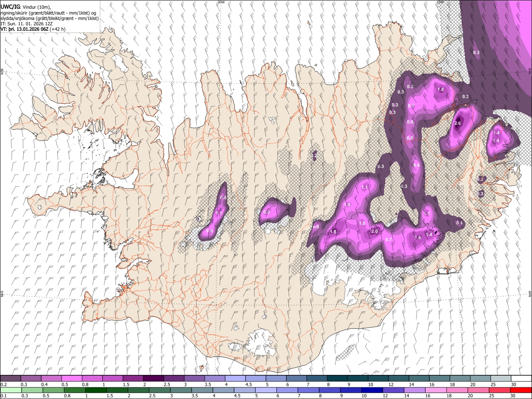Select upper legend swatch between 6 and 7
532x399 pixels.
pos(296,378)
